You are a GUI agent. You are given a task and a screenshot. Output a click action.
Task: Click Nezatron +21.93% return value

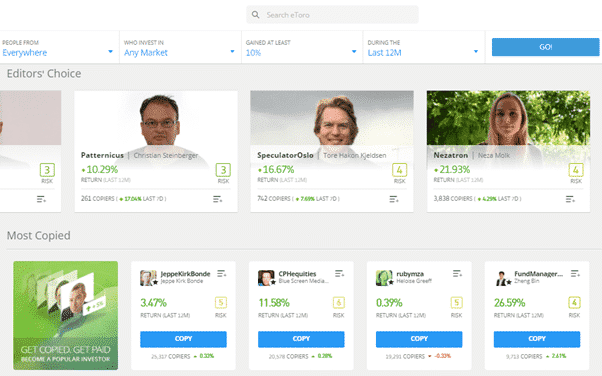[452, 169]
